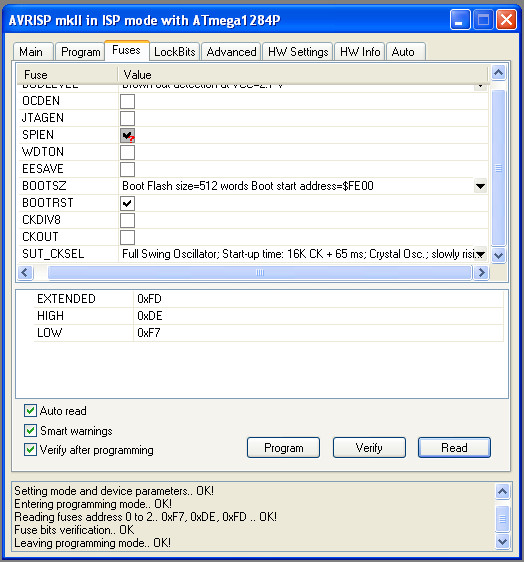Click the log output scroll down arrow
The image size is (524, 562).
[502, 541]
